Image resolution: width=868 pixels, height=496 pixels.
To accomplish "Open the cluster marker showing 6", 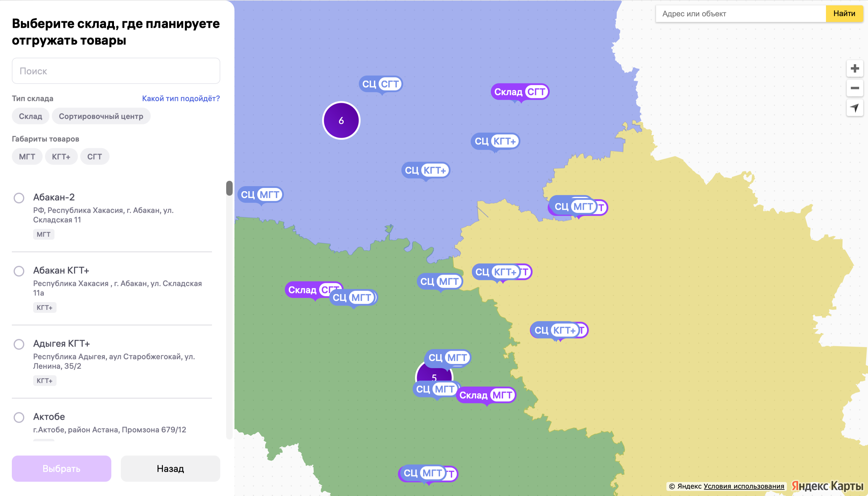I will coord(341,120).
